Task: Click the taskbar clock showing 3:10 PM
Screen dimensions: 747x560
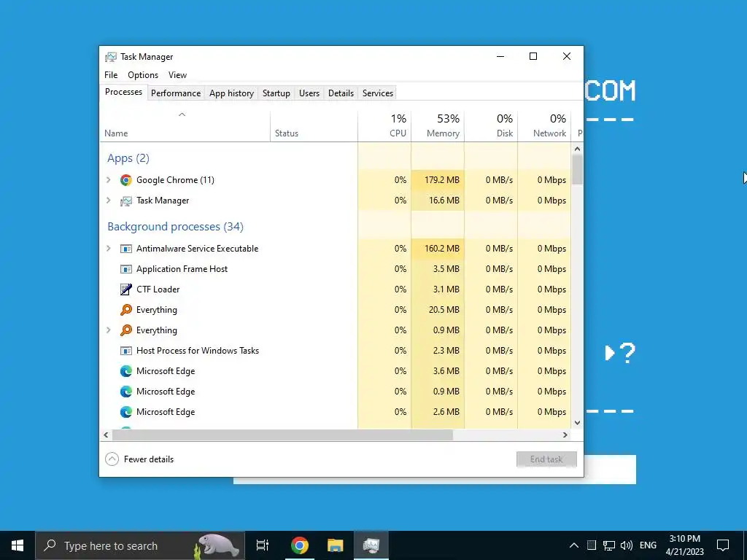Action: (x=684, y=545)
